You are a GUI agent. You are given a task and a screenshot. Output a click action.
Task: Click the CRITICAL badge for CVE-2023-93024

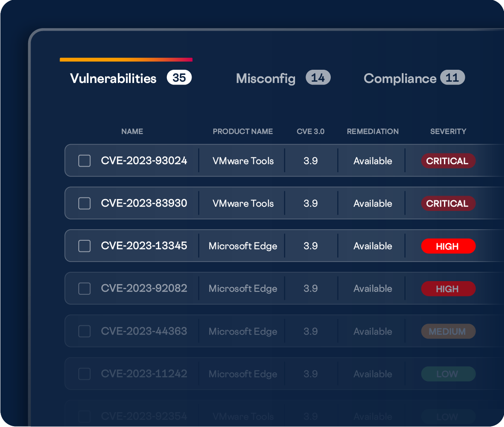click(x=448, y=161)
